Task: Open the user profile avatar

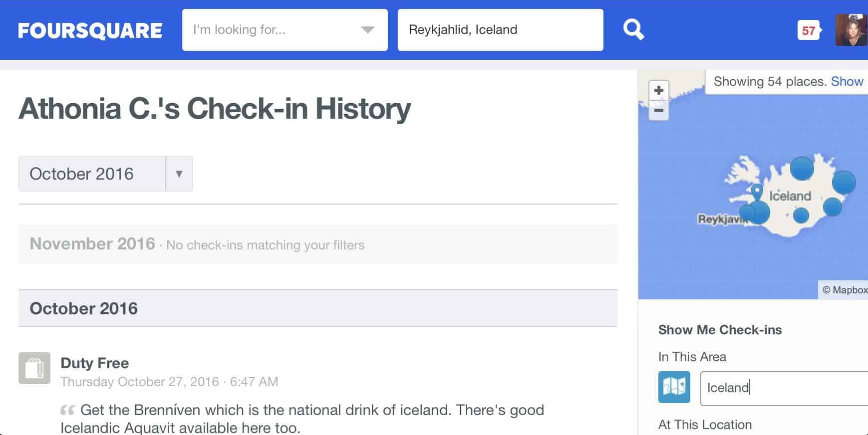Action: click(x=852, y=30)
